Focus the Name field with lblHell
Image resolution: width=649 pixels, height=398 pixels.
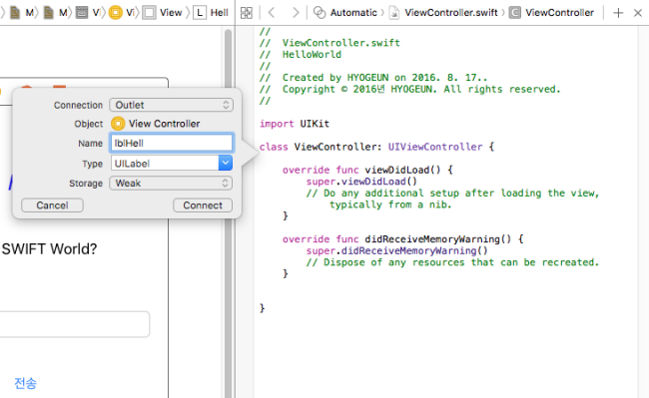tap(172, 143)
